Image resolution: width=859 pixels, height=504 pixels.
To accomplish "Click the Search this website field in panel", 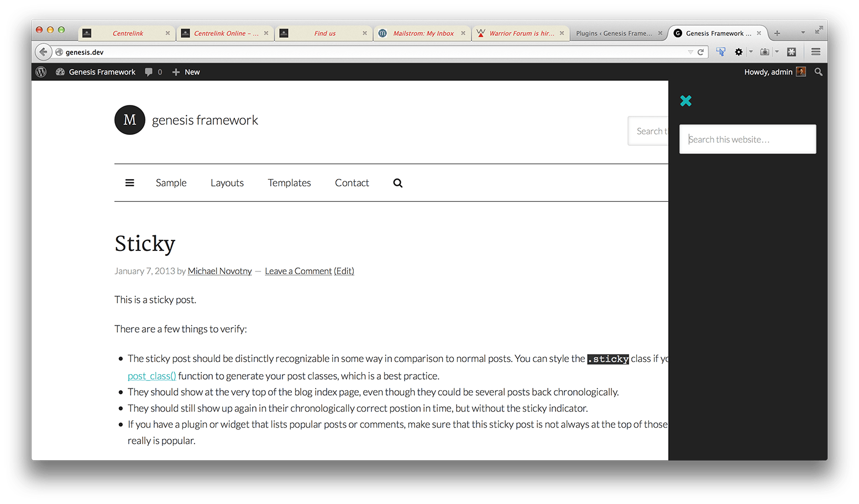I will pos(747,139).
